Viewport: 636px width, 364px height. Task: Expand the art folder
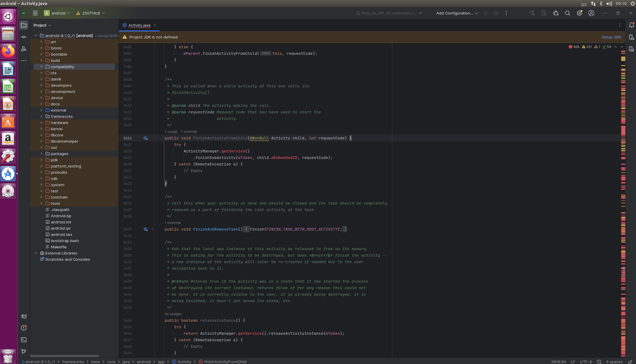pos(41,42)
